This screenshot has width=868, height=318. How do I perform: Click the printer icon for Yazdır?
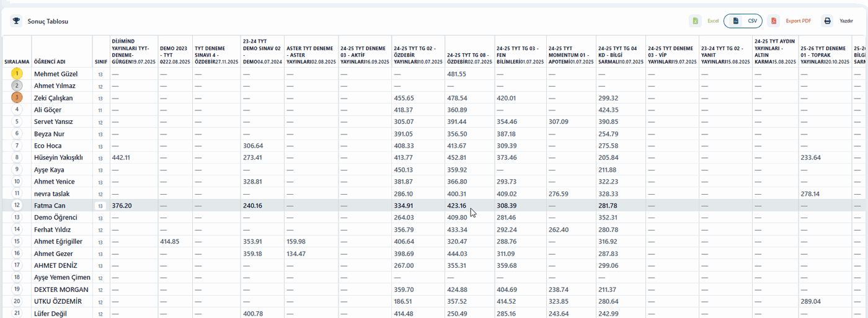[827, 21]
